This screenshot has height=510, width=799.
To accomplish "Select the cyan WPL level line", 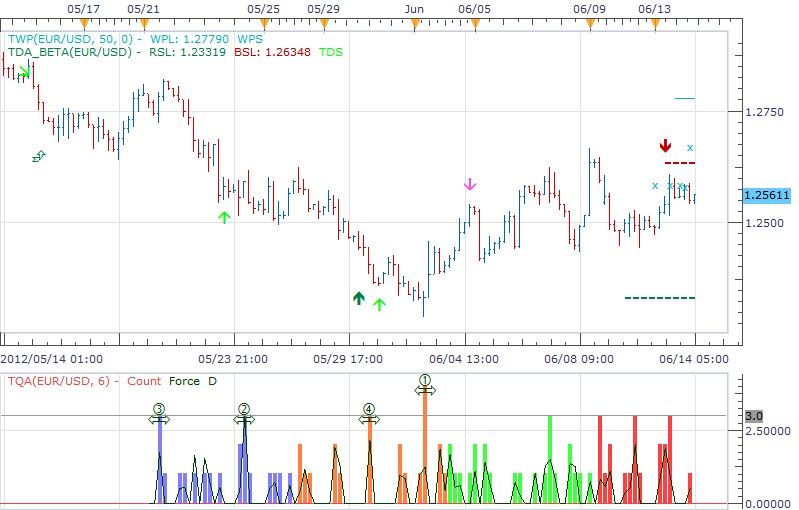I will coord(685,98).
